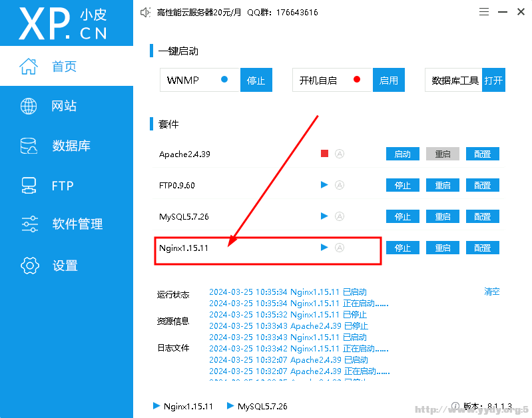Click Nginx1.15.11 running play icon
532x418 pixels.
tap(324, 248)
